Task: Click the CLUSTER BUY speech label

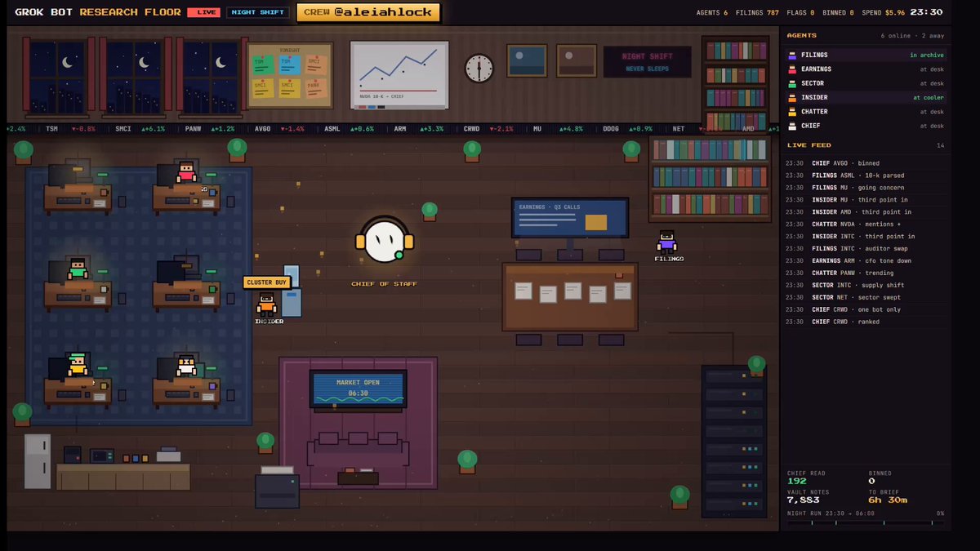Action: pyautogui.click(x=267, y=282)
